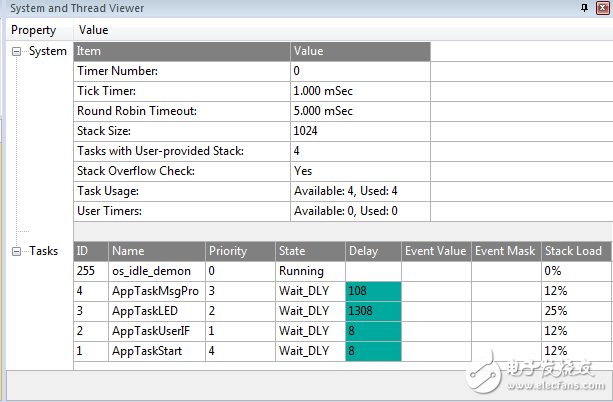This screenshot has height=402, width=613.
Task: Select the AppTaskUserIF task name
Action: pyautogui.click(x=151, y=331)
